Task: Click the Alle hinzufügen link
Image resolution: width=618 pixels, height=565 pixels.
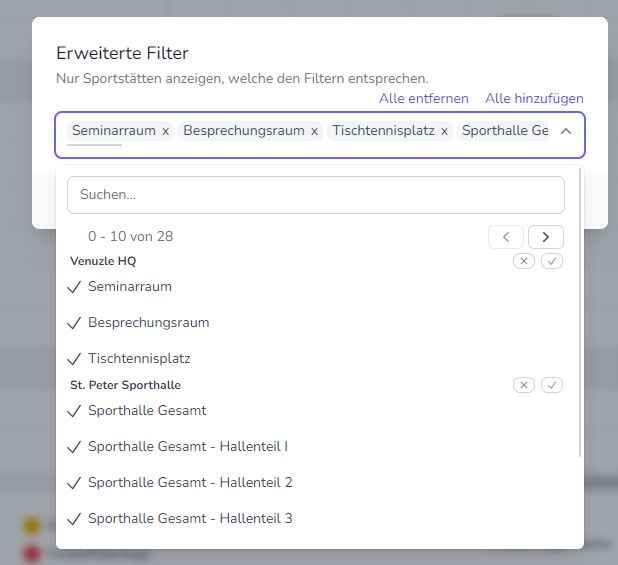Action: [x=534, y=98]
